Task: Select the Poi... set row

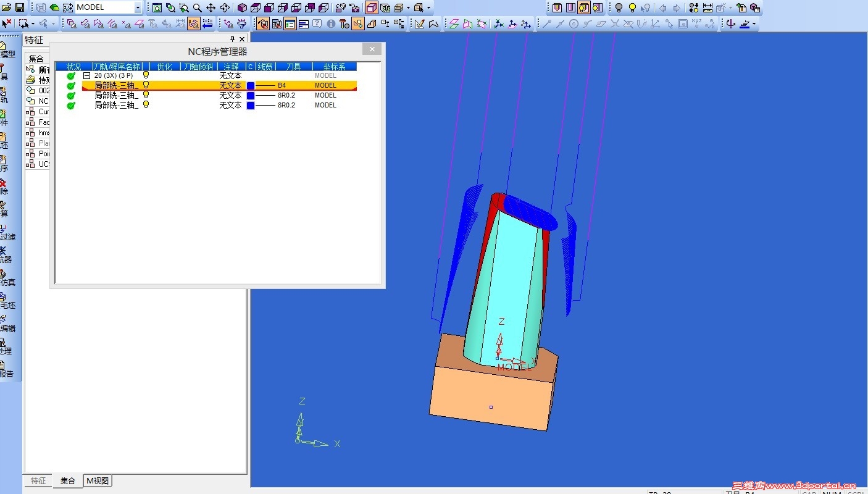Action: pos(38,154)
